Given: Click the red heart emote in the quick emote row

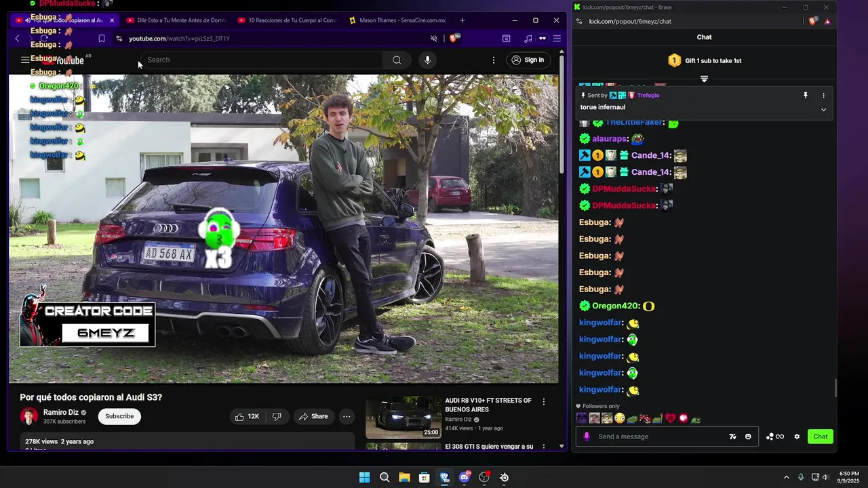Looking at the screenshot, I should [671, 419].
